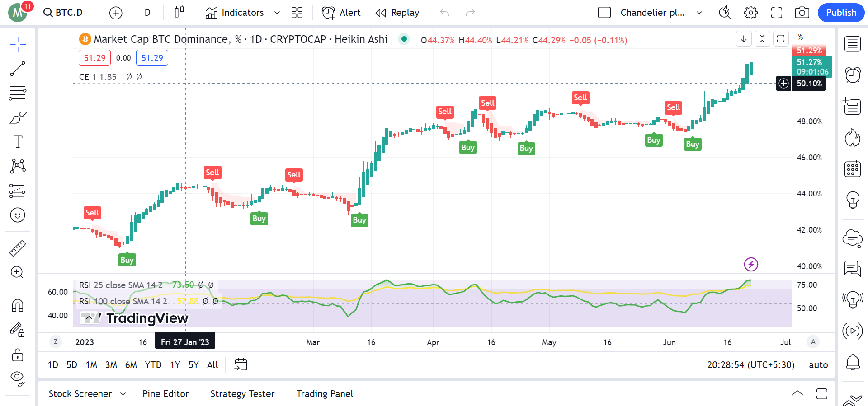Toggle lock all drawing tools
This screenshot has height=406, width=868.
(x=18, y=355)
